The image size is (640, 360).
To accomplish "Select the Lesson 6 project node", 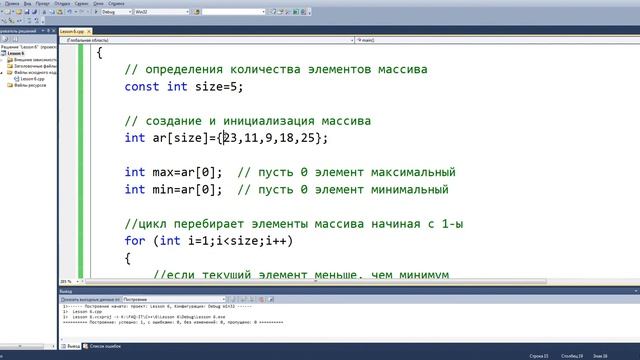I will [x=16, y=53].
